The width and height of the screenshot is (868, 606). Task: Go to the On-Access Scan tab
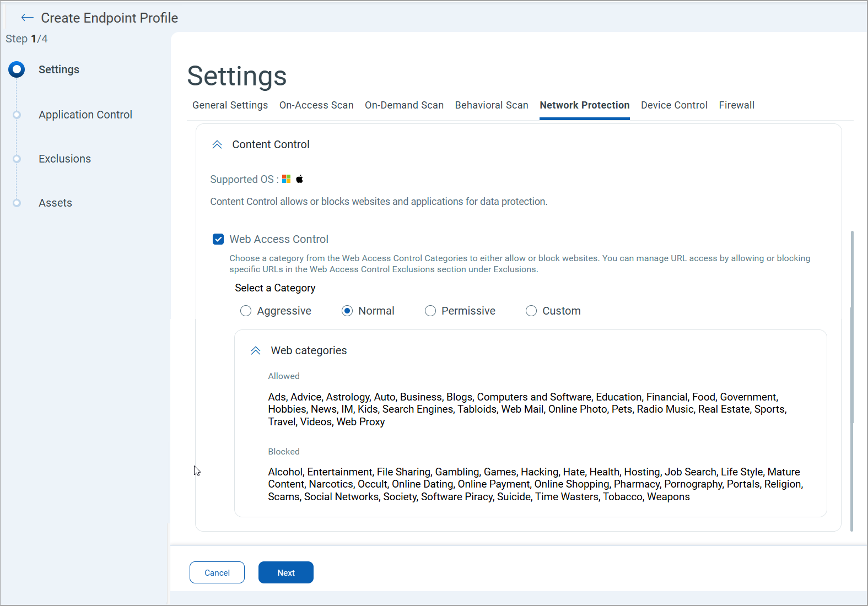(x=316, y=105)
